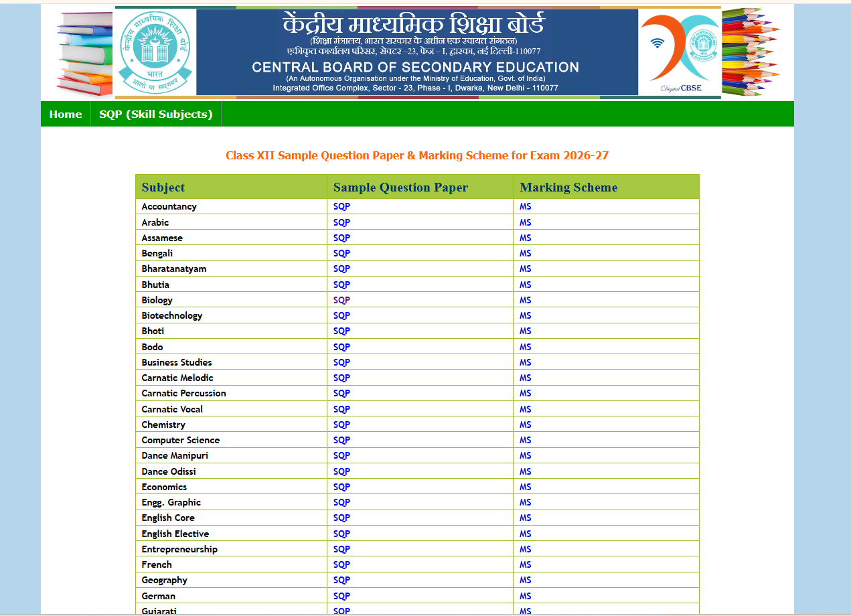The image size is (851, 616).
Task: Open Bhutia SQP link
Action: click(342, 285)
